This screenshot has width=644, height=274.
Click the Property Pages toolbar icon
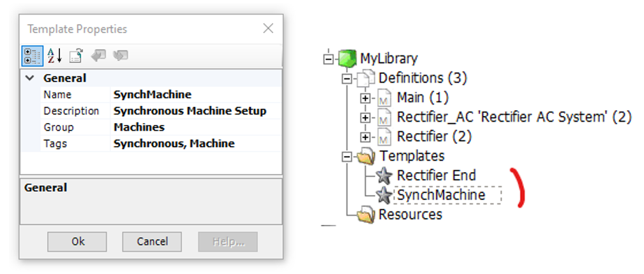(76, 56)
